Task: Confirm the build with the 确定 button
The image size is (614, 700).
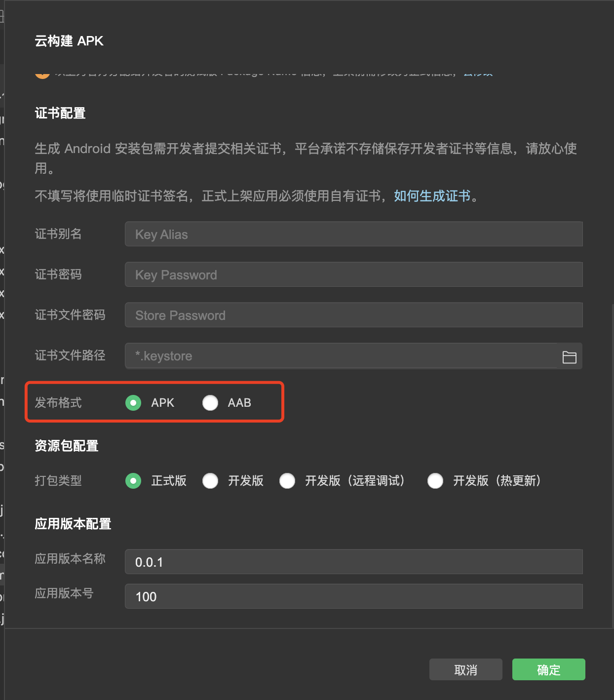Action: [548, 670]
